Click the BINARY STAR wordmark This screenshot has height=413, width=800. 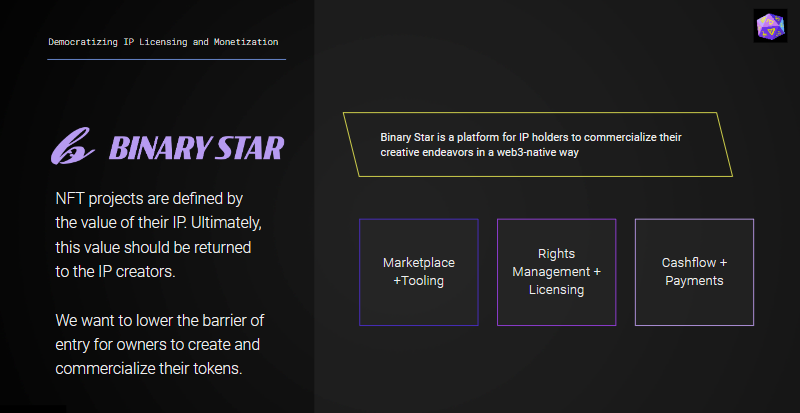pos(196,148)
